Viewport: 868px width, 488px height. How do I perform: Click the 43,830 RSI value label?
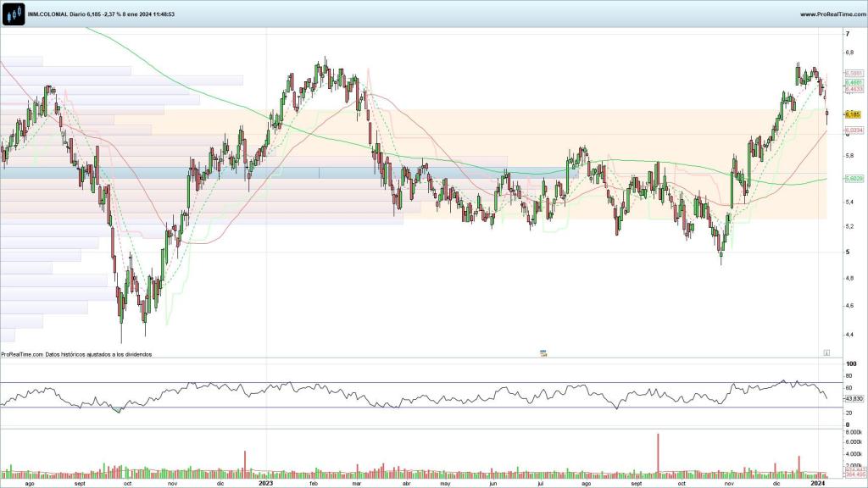(x=853, y=398)
